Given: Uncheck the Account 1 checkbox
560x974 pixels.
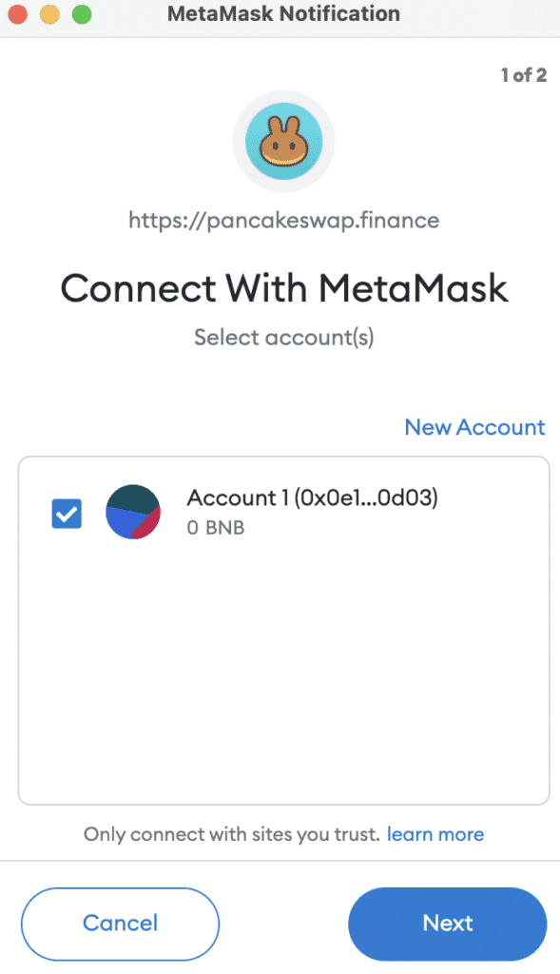Looking at the screenshot, I should point(67,514).
